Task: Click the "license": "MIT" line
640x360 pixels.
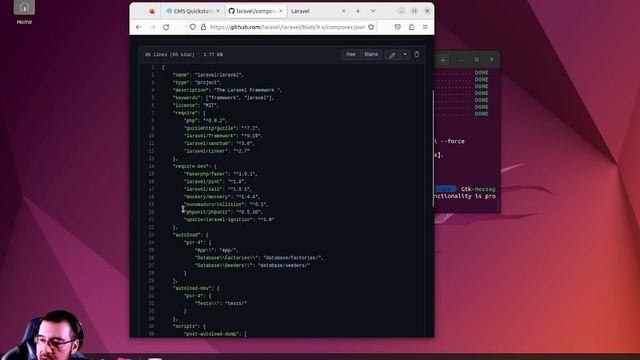Action: tap(196, 105)
